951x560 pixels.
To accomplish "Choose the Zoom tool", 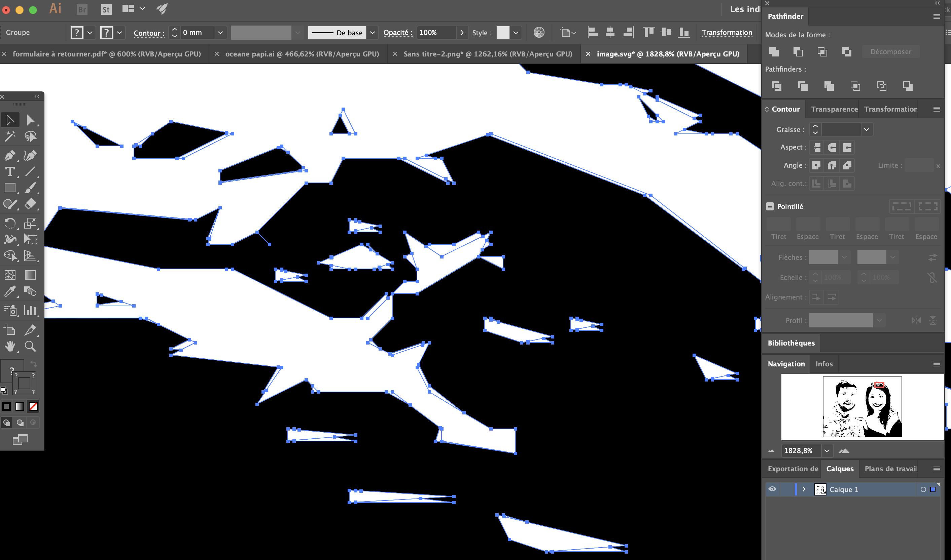I will 30,346.
